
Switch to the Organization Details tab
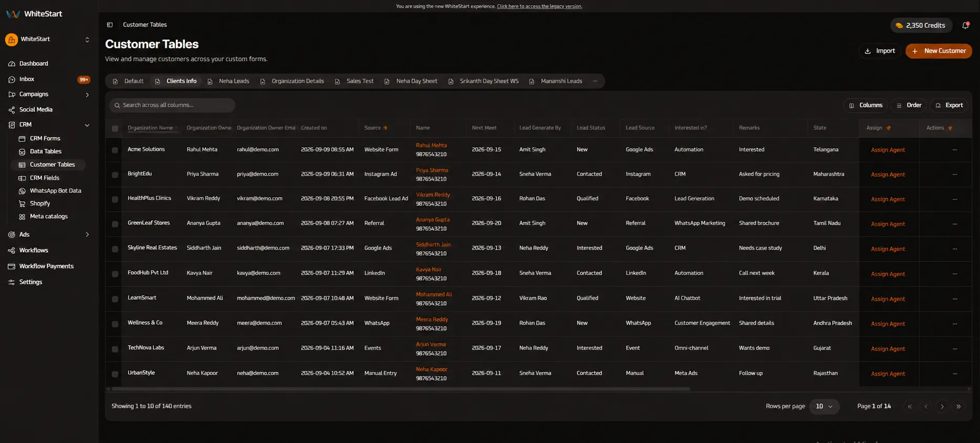click(292, 81)
